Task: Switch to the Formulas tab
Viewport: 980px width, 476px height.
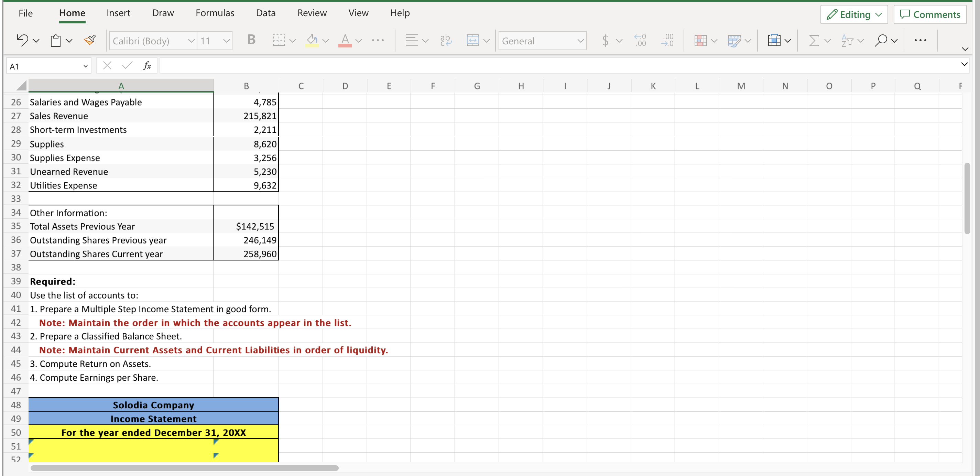Action: point(215,13)
